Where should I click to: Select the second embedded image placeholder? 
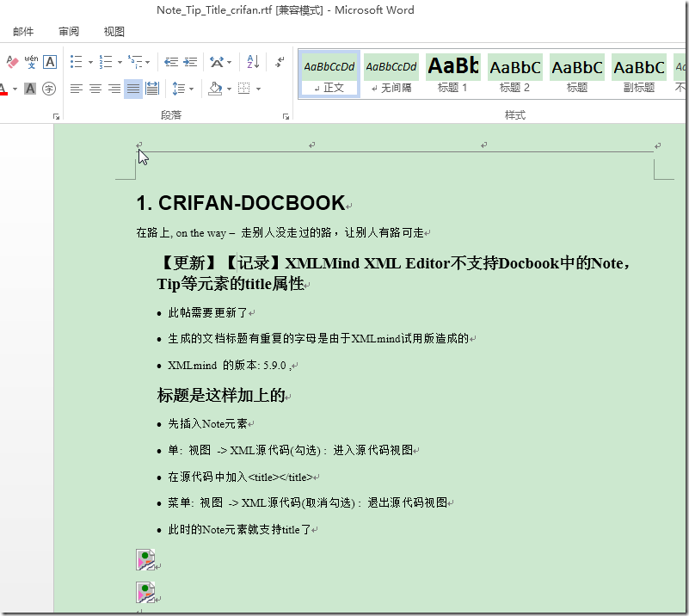pos(145,592)
